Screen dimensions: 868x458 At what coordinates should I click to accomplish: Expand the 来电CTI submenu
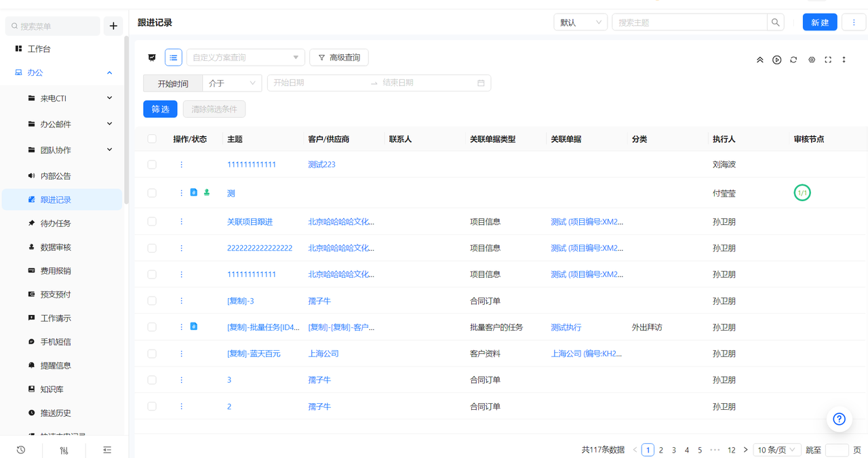(109, 98)
